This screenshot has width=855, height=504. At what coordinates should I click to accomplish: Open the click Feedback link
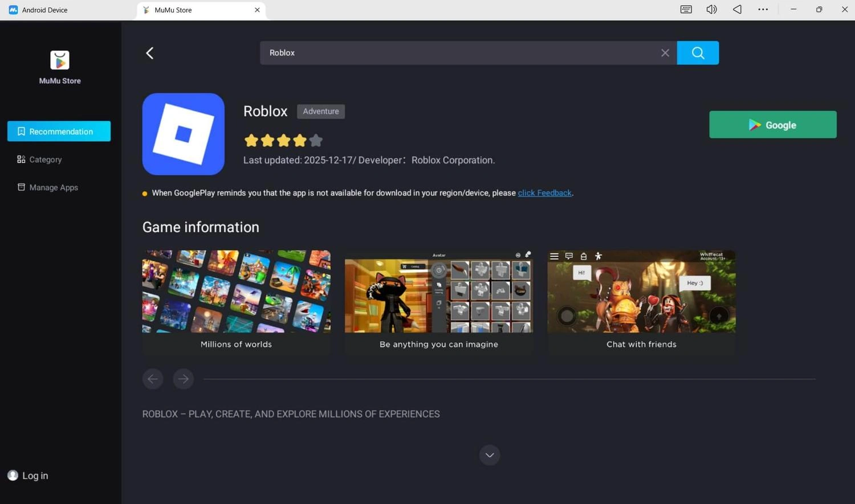(x=544, y=192)
